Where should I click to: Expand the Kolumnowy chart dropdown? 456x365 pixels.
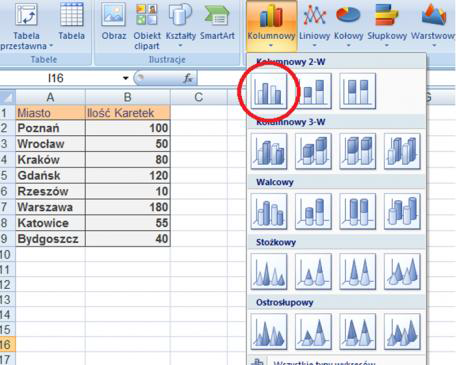pyautogui.click(x=271, y=26)
